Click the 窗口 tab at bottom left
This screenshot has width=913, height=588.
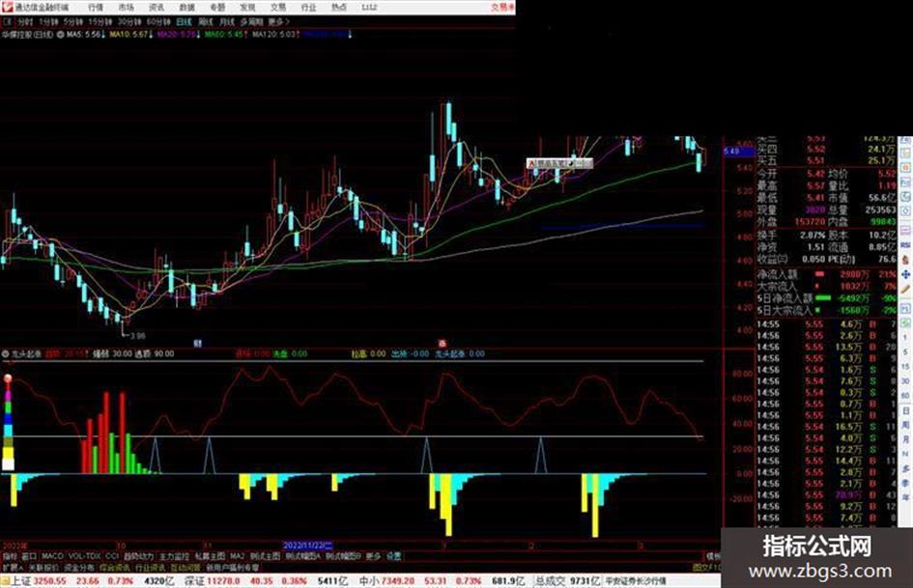[x=29, y=556]
